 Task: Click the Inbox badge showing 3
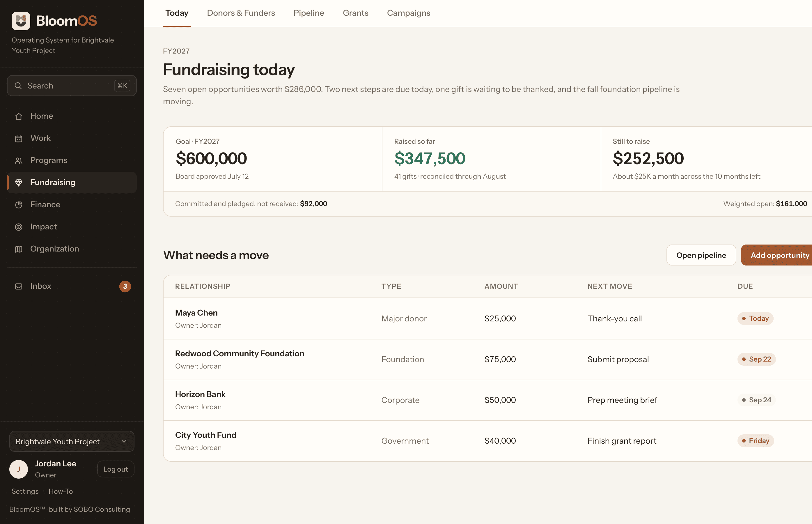click(125, 286)
